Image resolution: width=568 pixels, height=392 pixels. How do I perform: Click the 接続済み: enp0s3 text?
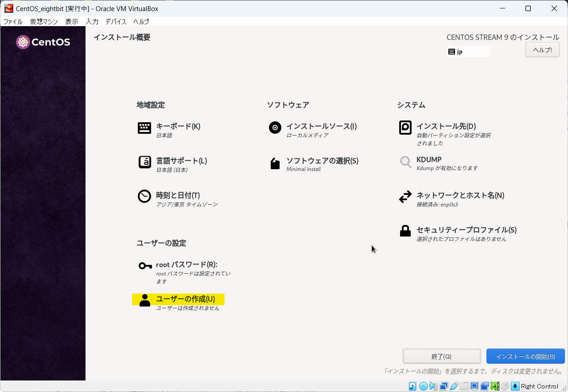click(x=437, y=205)
